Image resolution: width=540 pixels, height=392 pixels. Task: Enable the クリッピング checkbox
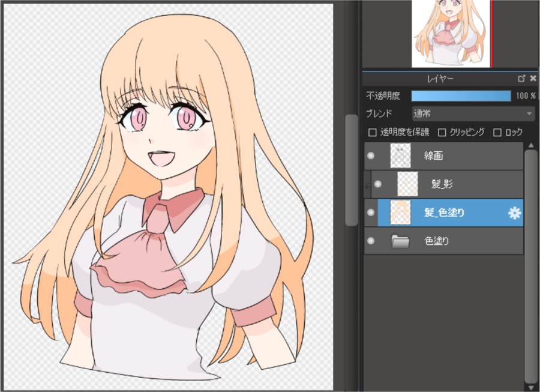[x=442, y=132]
